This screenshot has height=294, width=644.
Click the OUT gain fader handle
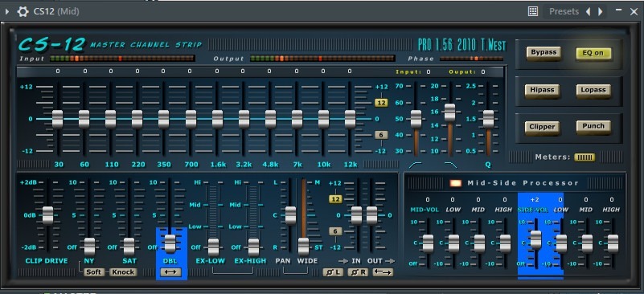(371, 215)
